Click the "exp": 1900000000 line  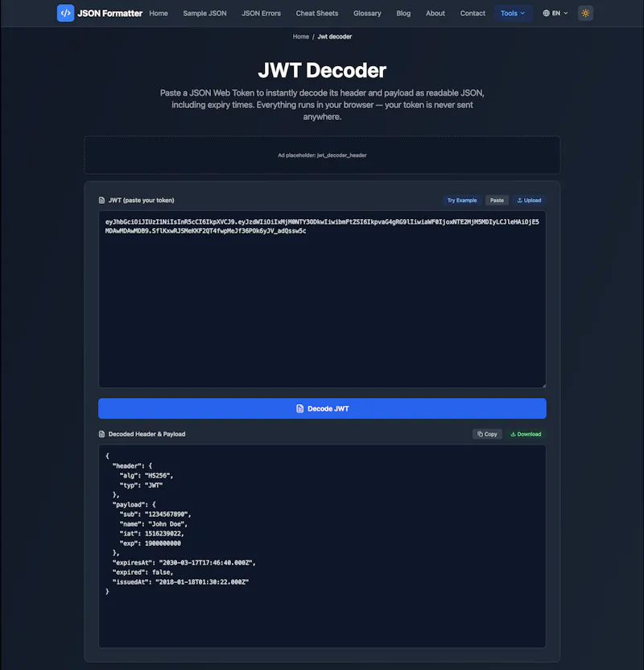pos(150,544)
